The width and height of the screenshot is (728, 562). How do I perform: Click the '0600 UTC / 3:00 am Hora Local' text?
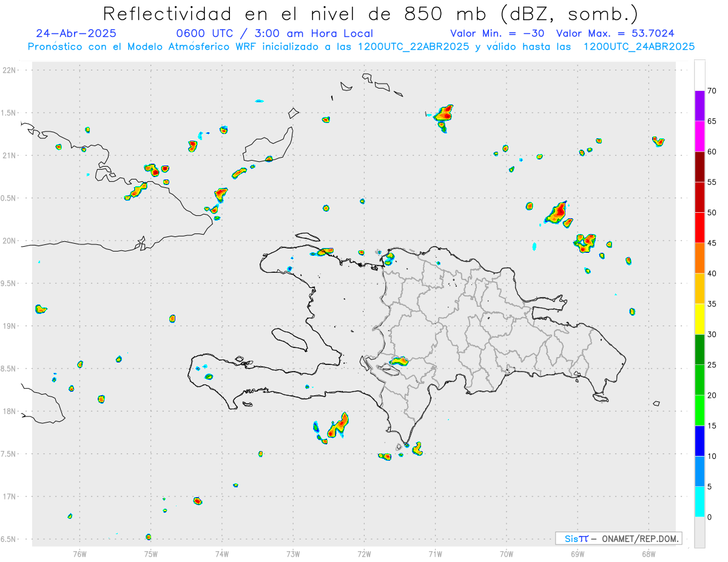[x=275, y=33]
